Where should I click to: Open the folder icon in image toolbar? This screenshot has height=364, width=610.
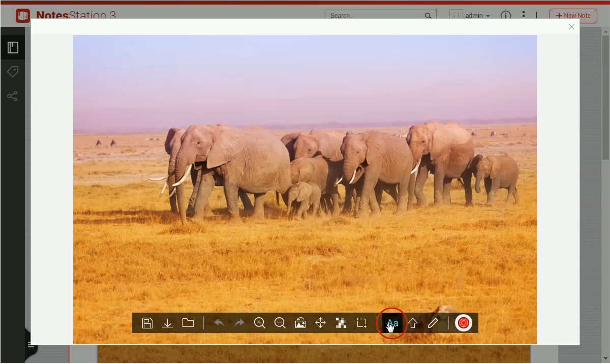[x=188, y=323]
